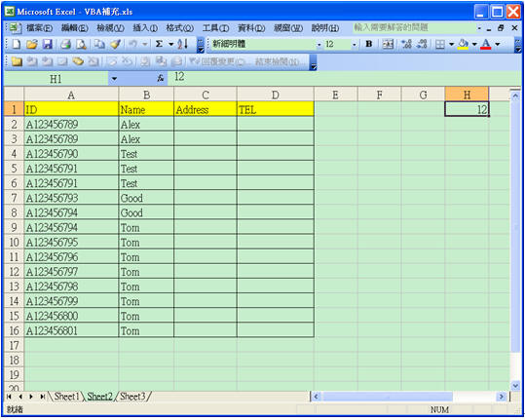
Task: Toggle Bold formatting
Action: (369, 44)
